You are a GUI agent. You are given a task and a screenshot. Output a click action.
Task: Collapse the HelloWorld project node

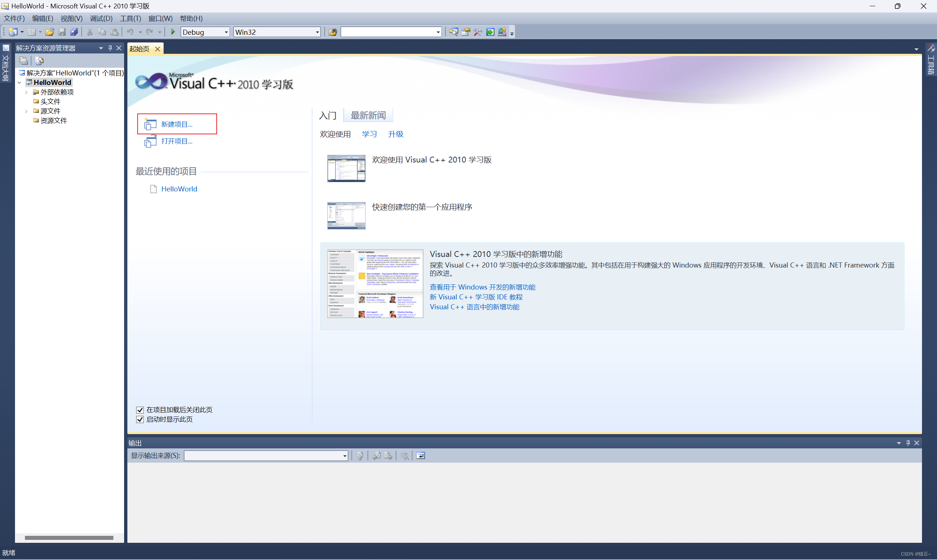[x=20, y=82]
